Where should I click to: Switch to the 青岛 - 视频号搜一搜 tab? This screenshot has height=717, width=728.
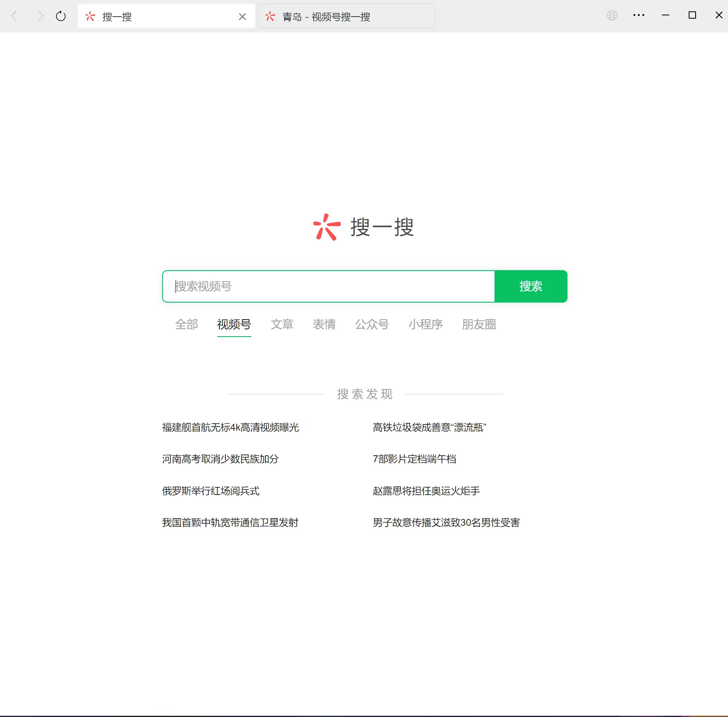click(347, 16)
